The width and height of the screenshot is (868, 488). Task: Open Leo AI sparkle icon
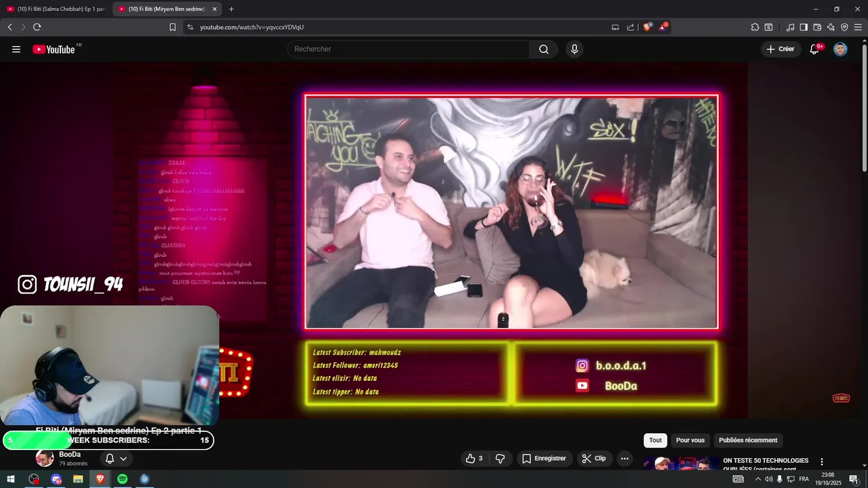click(x=831, y=27)
